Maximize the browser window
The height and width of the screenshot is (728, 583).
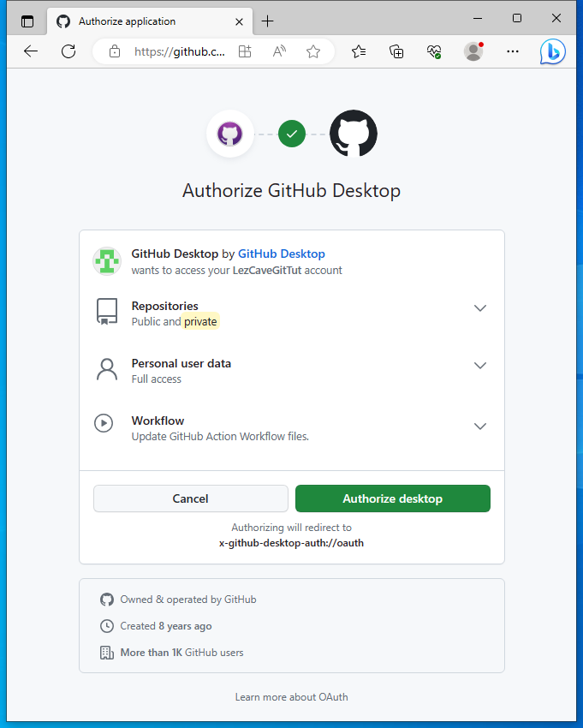click(x=516, y=18)
